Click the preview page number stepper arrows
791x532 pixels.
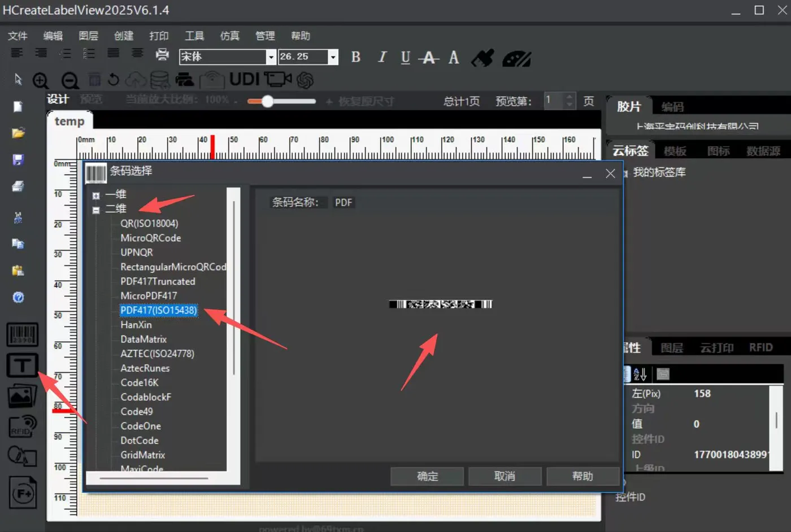coord(570,101)
